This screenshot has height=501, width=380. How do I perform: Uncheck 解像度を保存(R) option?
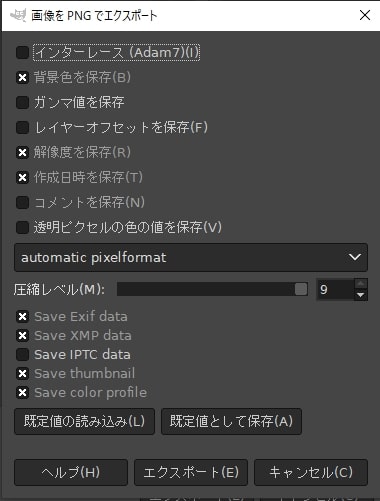click(22, 152)
